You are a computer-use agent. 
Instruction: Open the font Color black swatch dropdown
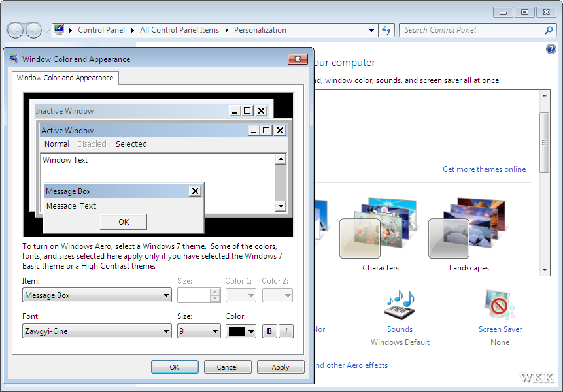point(241,331)
